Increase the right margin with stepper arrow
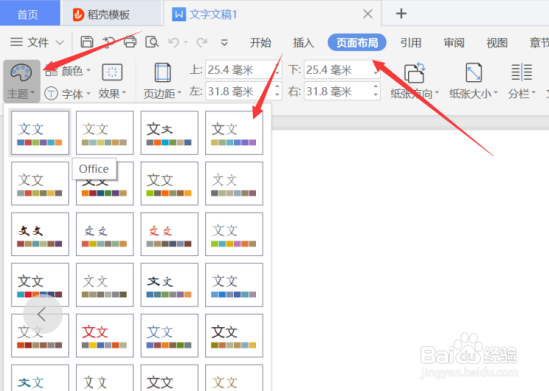Viewport: 549px width, 391px height. coord(376,87)
